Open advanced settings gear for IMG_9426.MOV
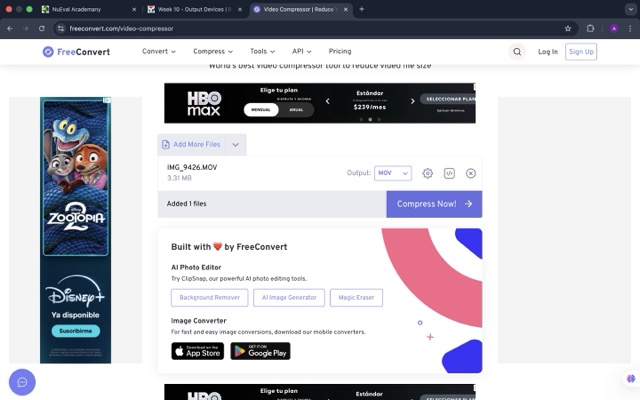The width and height of the screenshot is (640, 400). tap(427, 173)
